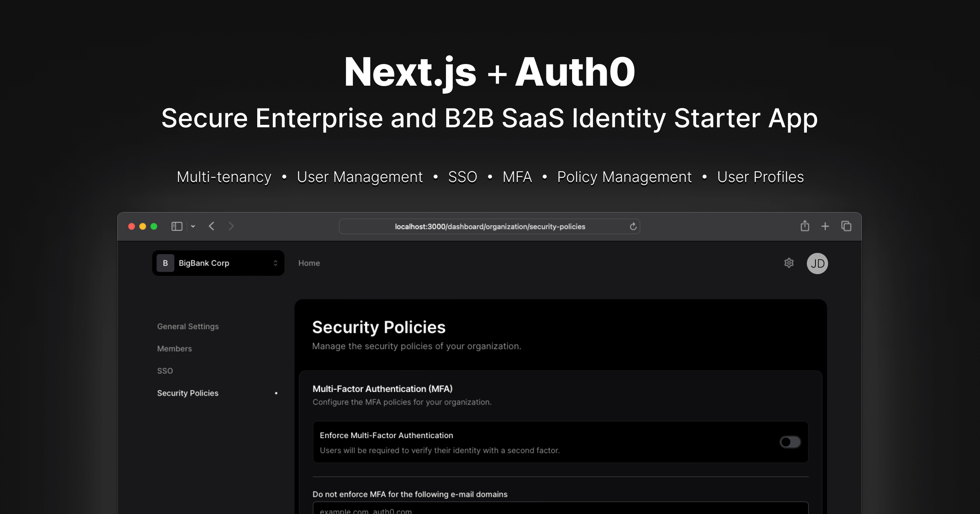Toggle the Safari sidebar icon

[x=176, y=226]
